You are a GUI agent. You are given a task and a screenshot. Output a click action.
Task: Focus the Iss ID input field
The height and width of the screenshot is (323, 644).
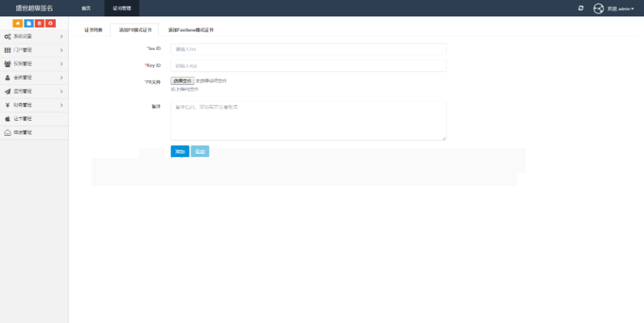pyautogui.click(x=308, y=49)
